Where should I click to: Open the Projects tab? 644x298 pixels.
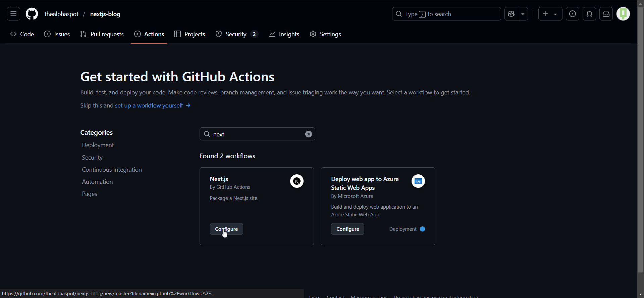[x=190, y=34]
